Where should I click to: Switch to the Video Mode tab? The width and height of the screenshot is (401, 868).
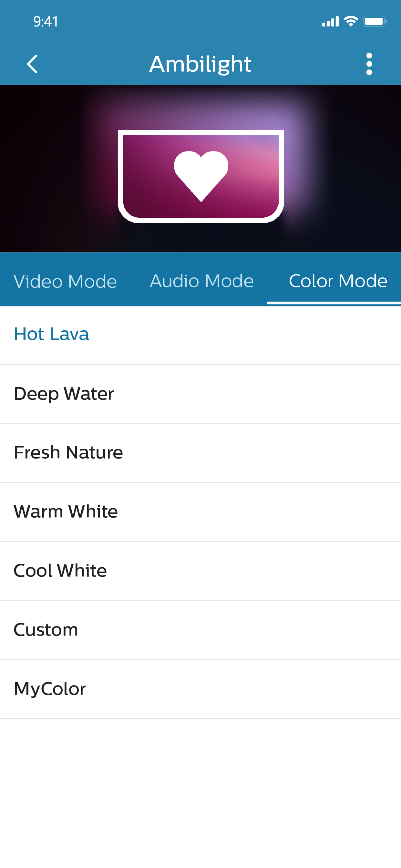point(65,281)
